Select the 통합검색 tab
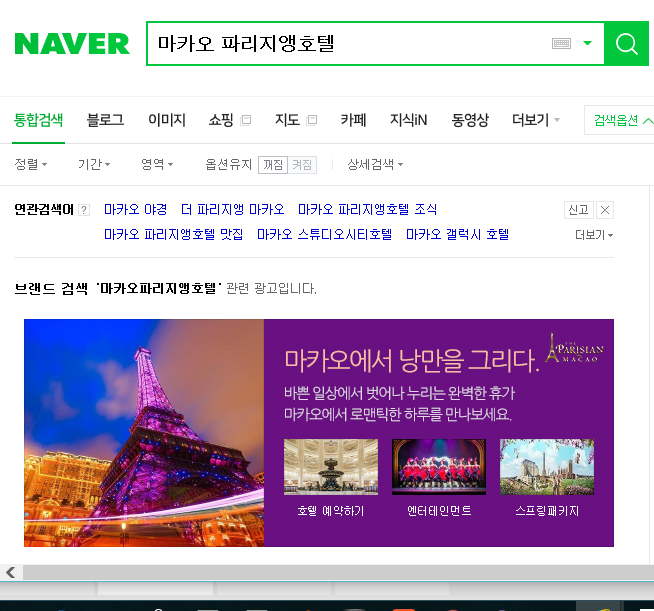 tap(38, 120)
